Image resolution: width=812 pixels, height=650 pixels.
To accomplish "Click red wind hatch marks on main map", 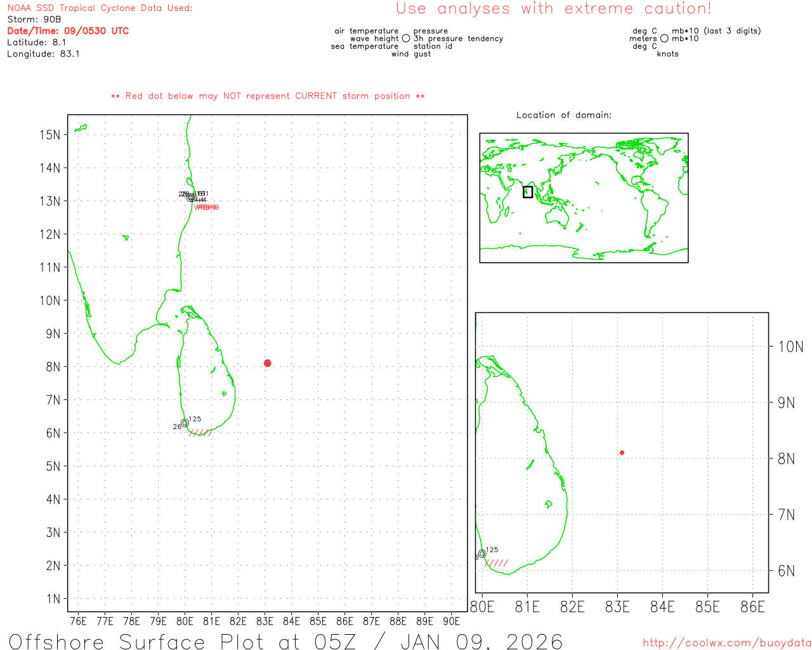I will (x=200, y=432).
